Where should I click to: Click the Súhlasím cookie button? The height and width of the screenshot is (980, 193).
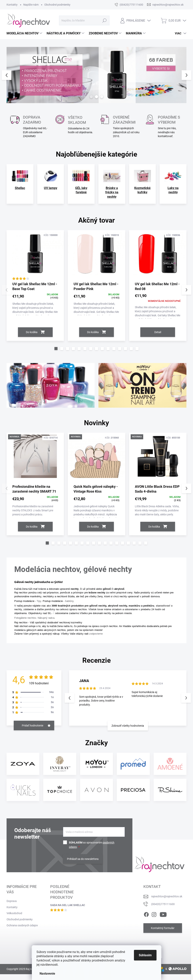[145, 955]
